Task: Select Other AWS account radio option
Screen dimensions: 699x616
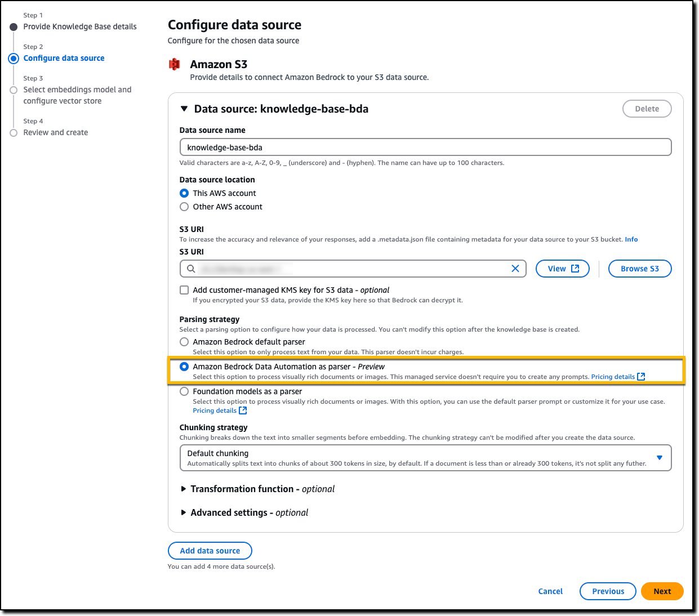Action: [184, 207]
